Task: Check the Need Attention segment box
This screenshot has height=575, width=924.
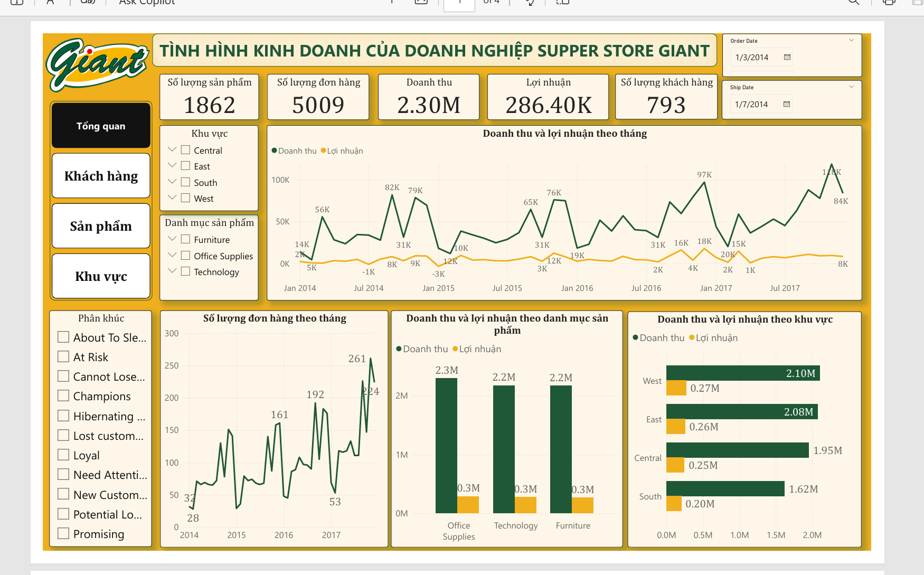Action: click(x=63, y=474)
